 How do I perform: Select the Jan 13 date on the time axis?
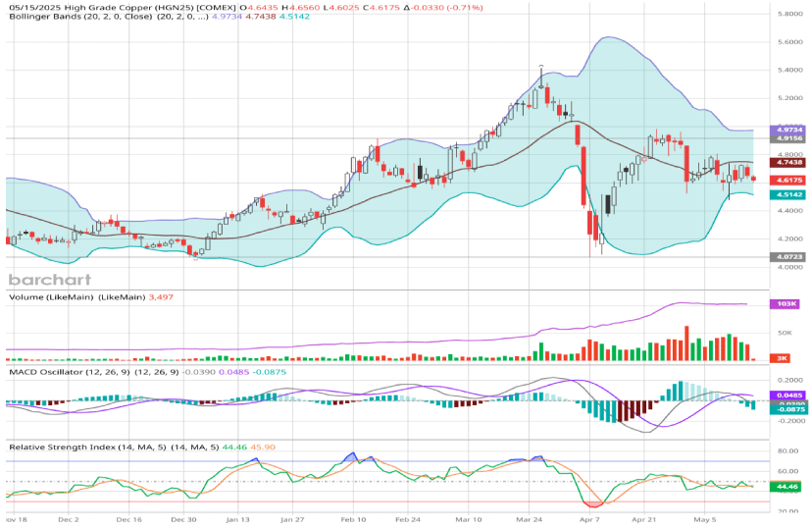click(240, 518)
